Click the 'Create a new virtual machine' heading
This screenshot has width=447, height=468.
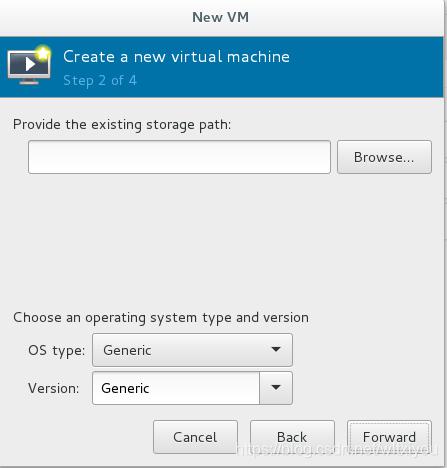[176, 57]
